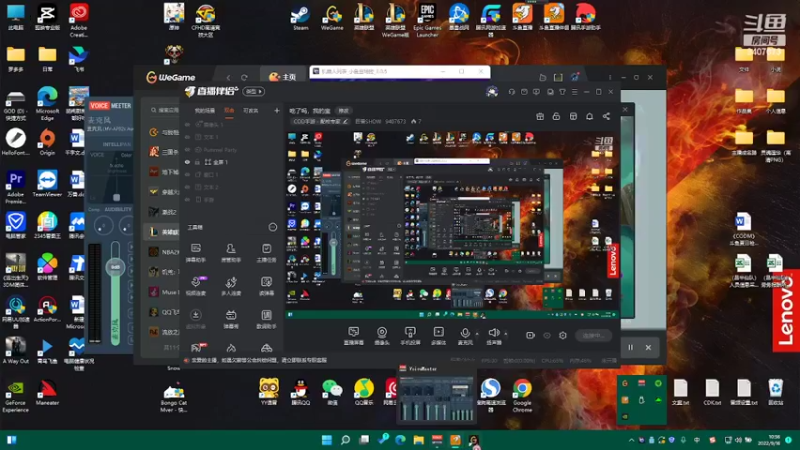Open the 房管助手 tool

click(x=231, y=253)
